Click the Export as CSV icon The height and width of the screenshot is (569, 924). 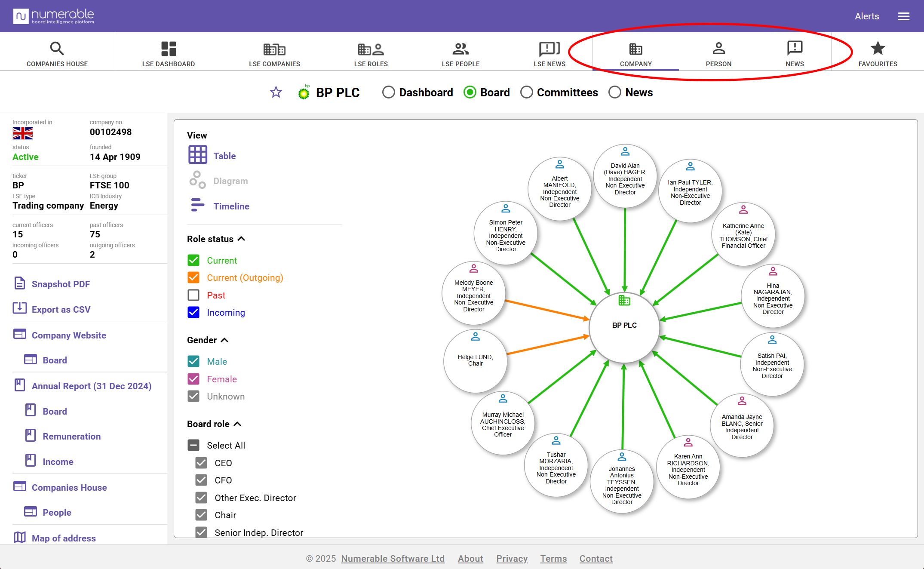coord(20,308)
